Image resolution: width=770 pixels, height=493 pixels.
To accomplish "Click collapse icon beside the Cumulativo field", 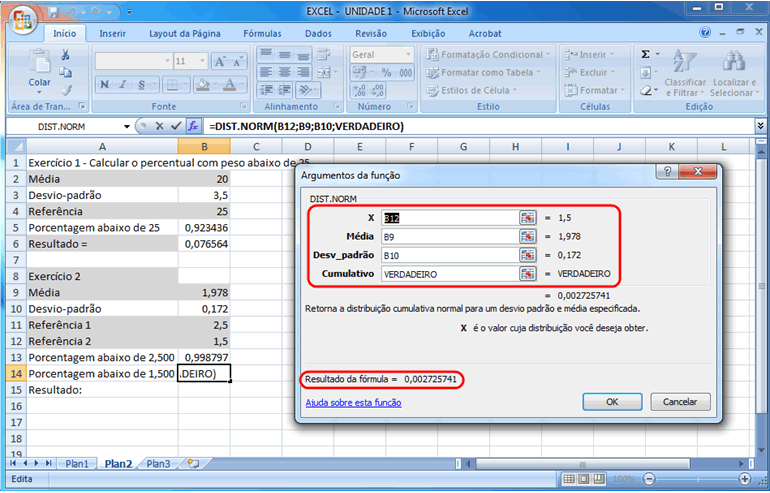I will pos(527,273).
